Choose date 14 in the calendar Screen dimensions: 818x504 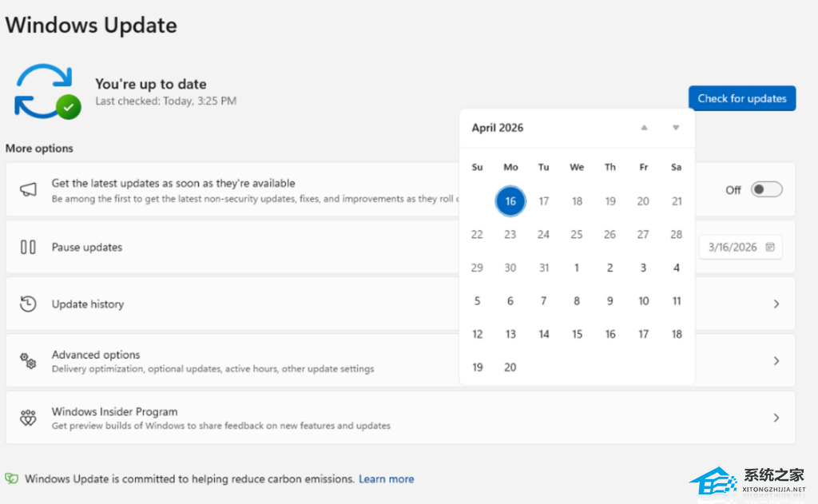point(543,334)
